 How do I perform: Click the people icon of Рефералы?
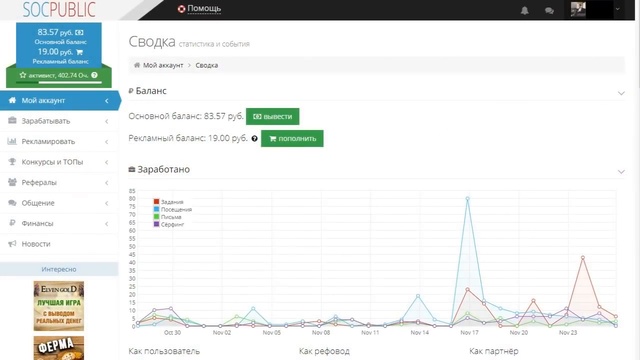[x=12, y=182]
